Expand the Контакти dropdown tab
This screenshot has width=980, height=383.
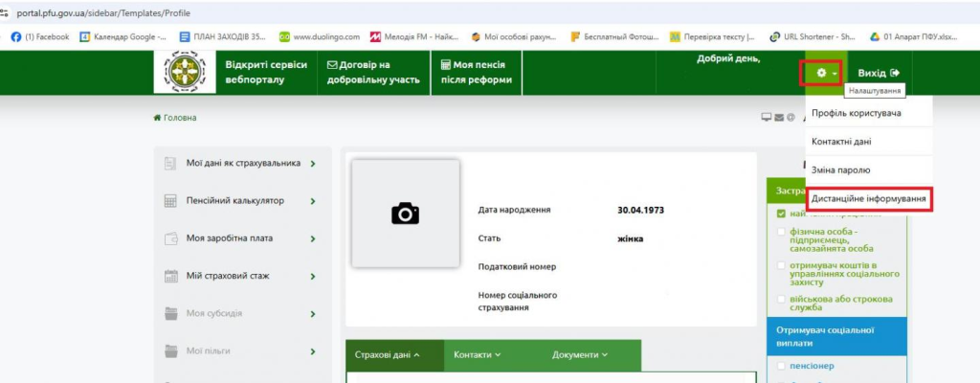click(478, 354)
